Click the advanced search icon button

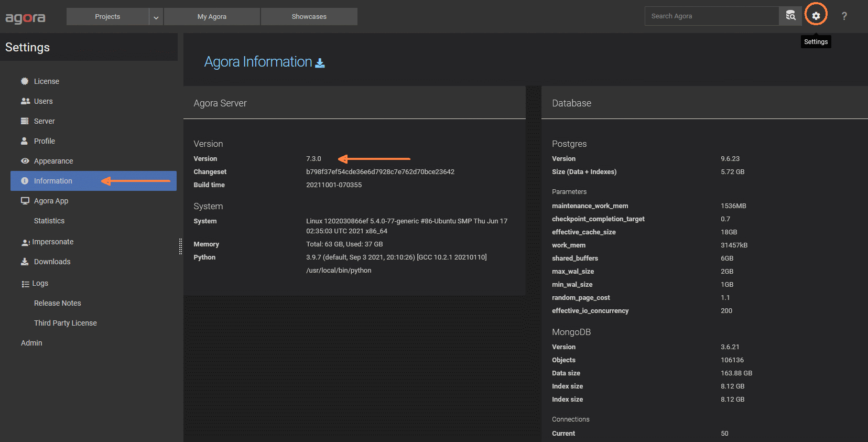[x=790, y=16]
